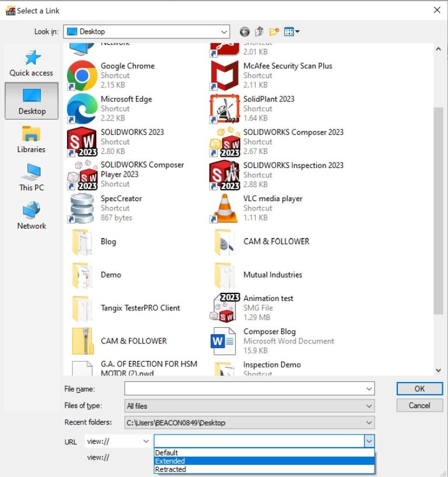448x477 pixels.
Task: Select McAfee Security Scan Plus icon
Action: pyautogui.click(x=225, y=75)
